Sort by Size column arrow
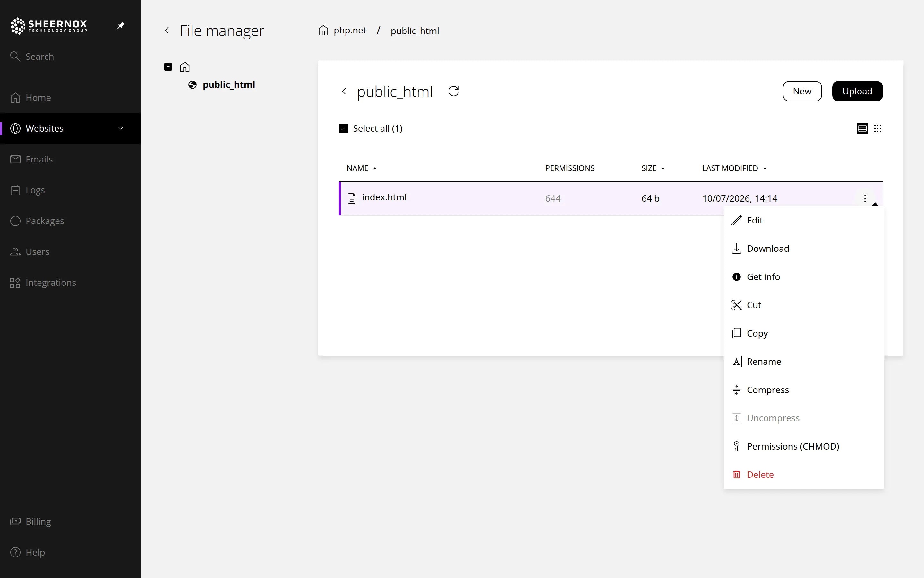The image size is (924, 578). (x=663, y=168)
